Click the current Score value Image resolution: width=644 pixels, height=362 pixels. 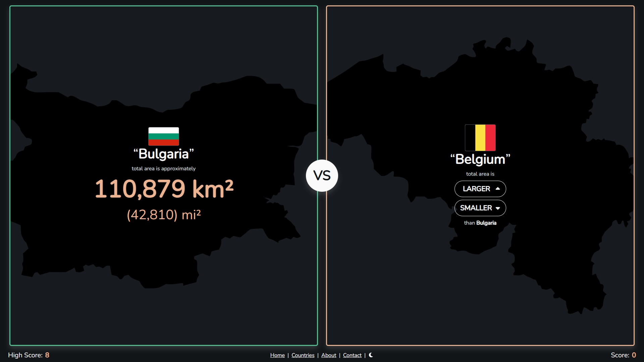634,355
